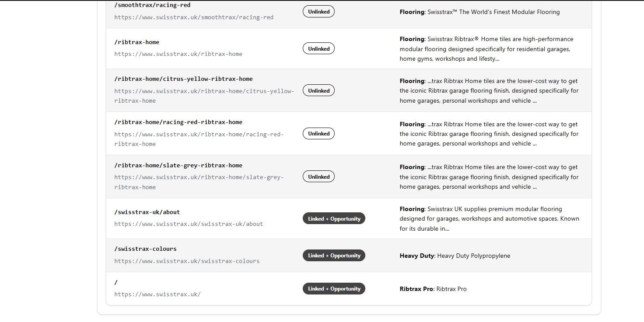Open the https://www.swisstrax.uk/ribtrax-home URL
The height and width of the screenshot is (322, 644).
(178, 54)
